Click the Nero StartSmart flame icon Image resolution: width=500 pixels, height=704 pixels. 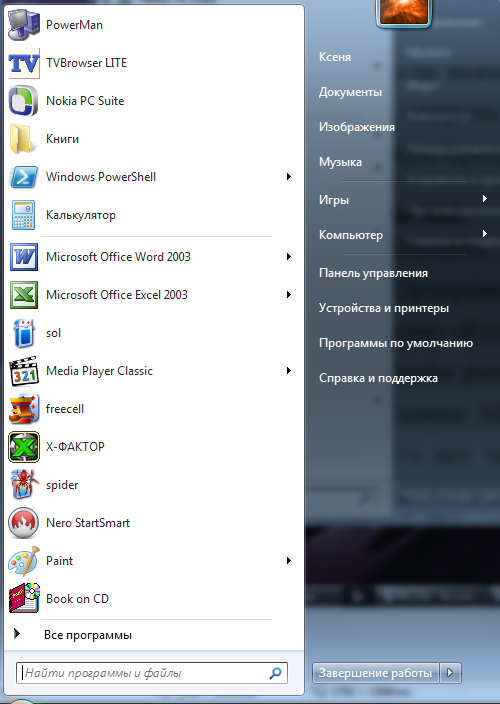coord(24,523)
